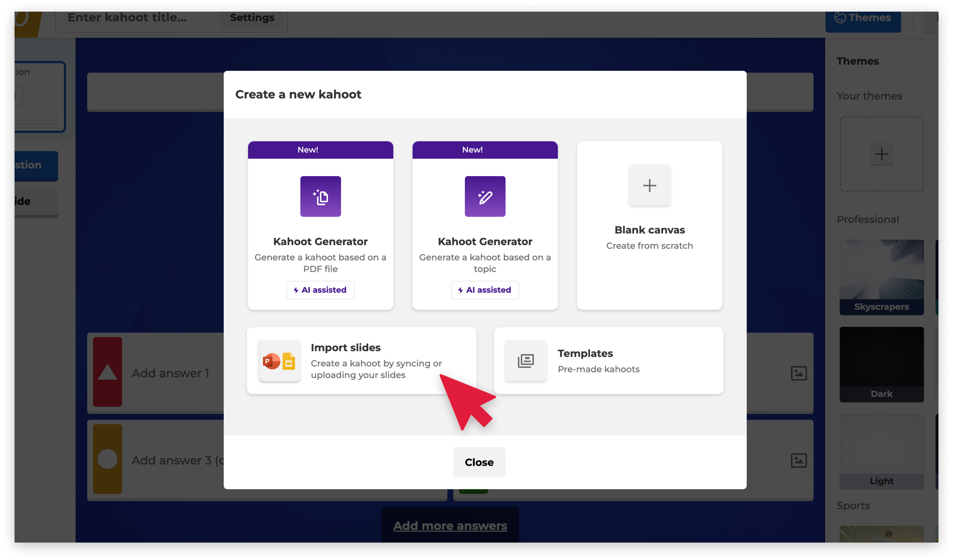
Task: Click the 'Your themes' heading
Action: pos(869,96)
